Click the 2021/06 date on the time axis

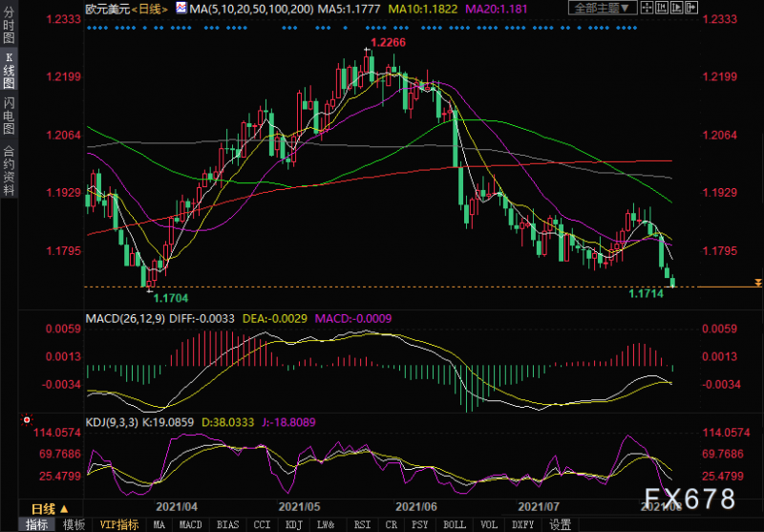pyautogui.click(x=415, y=506)
